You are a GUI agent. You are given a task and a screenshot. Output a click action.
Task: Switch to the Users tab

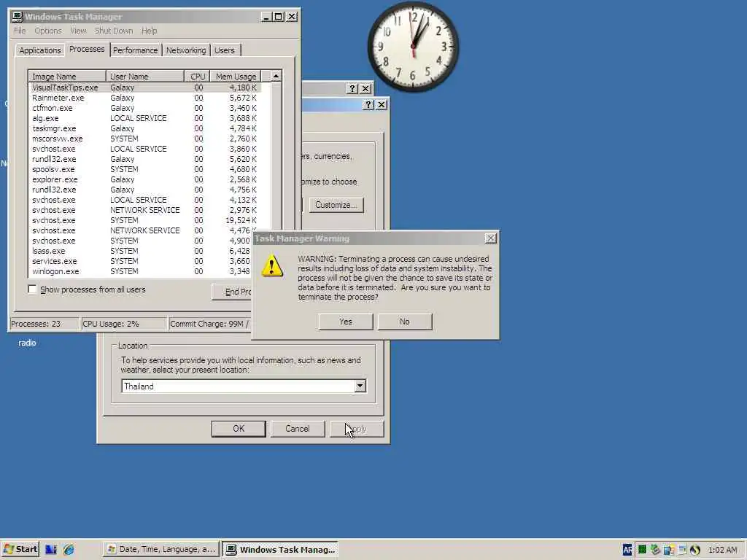[x=225, y=50]
